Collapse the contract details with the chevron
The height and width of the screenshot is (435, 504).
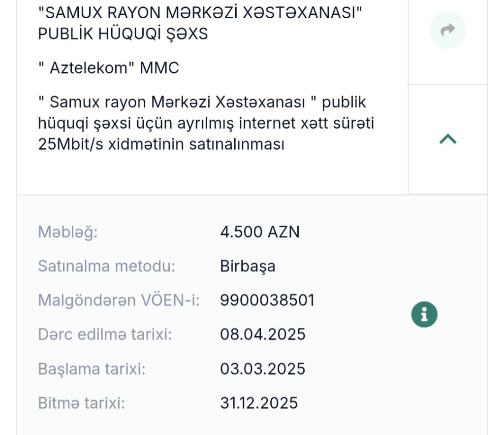[447, 139]
